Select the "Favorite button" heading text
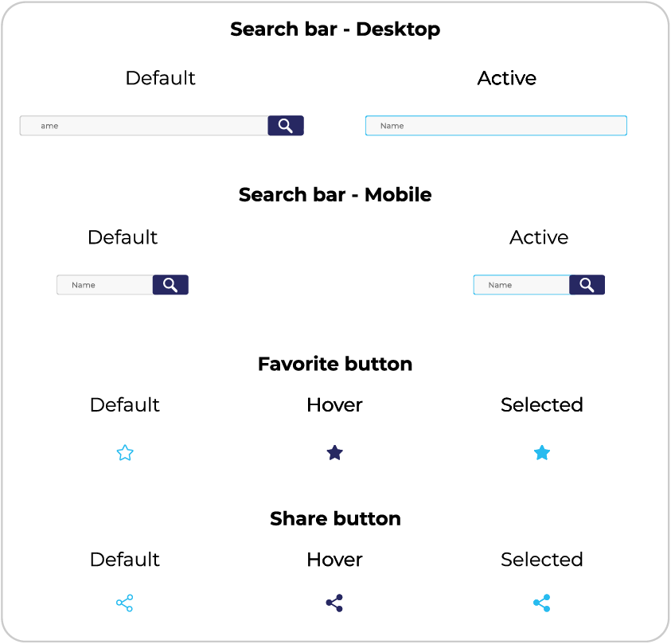 pos(335,365)
